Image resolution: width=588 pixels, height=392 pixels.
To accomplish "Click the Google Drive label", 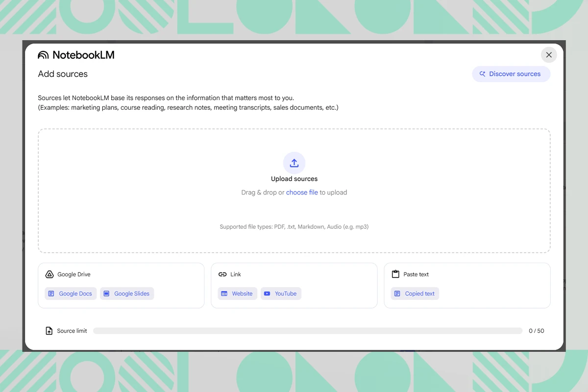I will (74, 274).
